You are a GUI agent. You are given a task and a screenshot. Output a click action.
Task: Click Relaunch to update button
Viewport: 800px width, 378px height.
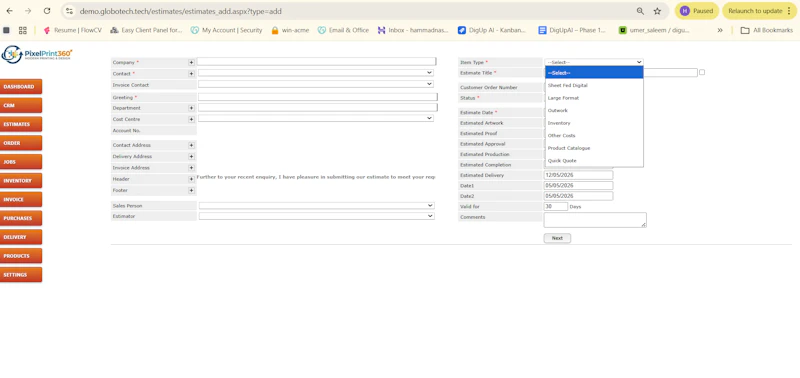[758, 11]
